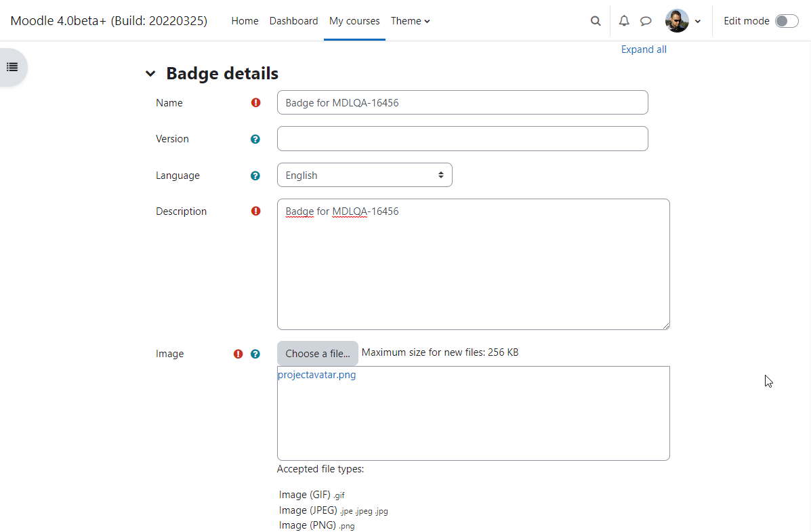Click the Badge details heading
The width and height of the screenshot is (811, 532).
(x=222, y=73)
